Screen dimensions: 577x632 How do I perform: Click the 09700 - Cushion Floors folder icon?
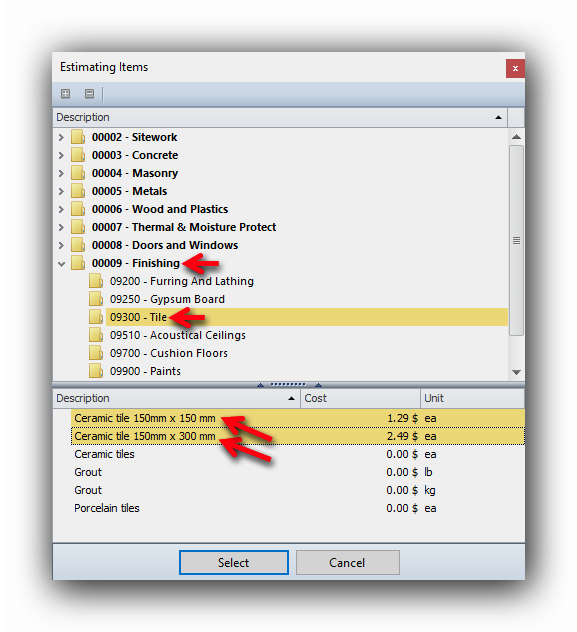click(96, 353)
